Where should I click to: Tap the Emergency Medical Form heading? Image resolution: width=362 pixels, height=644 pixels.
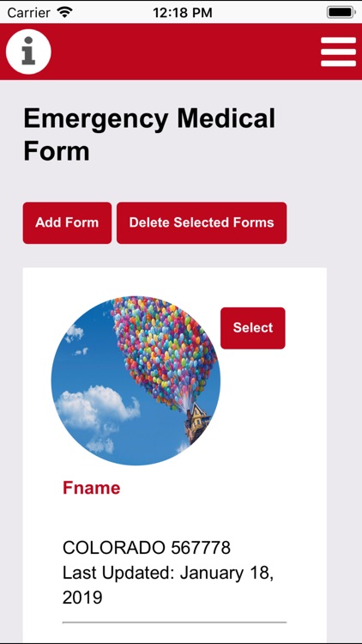tap(149, 135)
